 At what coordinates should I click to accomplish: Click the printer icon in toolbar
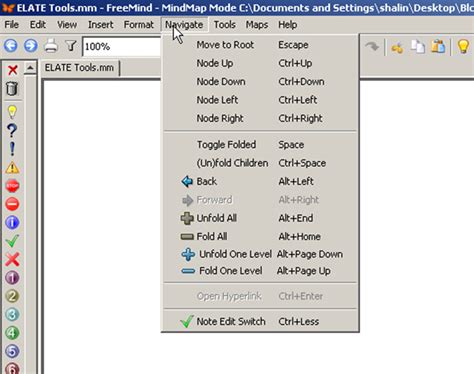pos(51,46)
